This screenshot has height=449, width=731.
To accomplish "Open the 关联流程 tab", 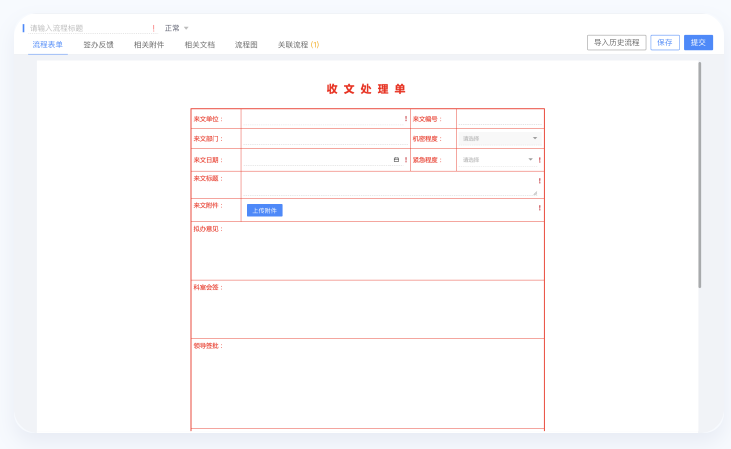I will tap(298, 45).
